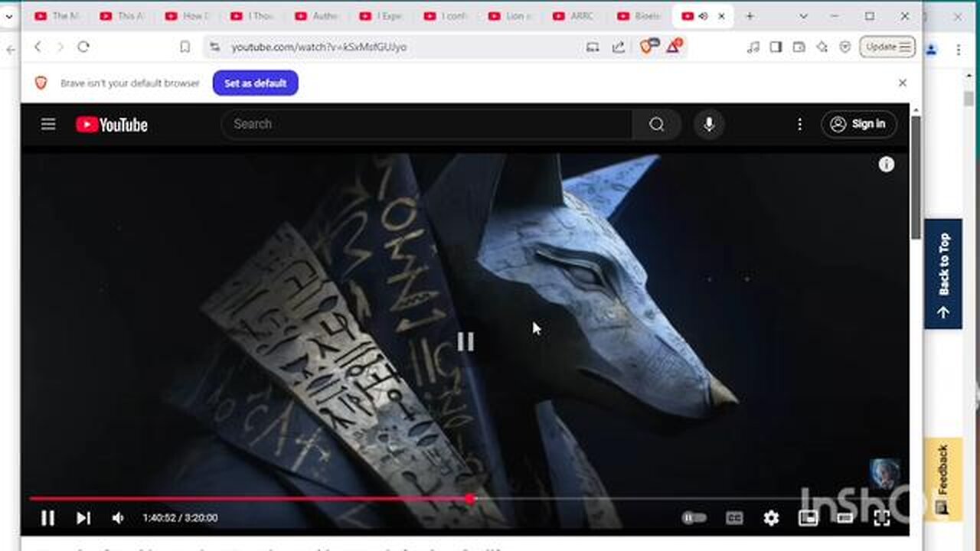Switch to the 'The M' tab
Screen dimensions: 980x551
(x=57, y=16)
